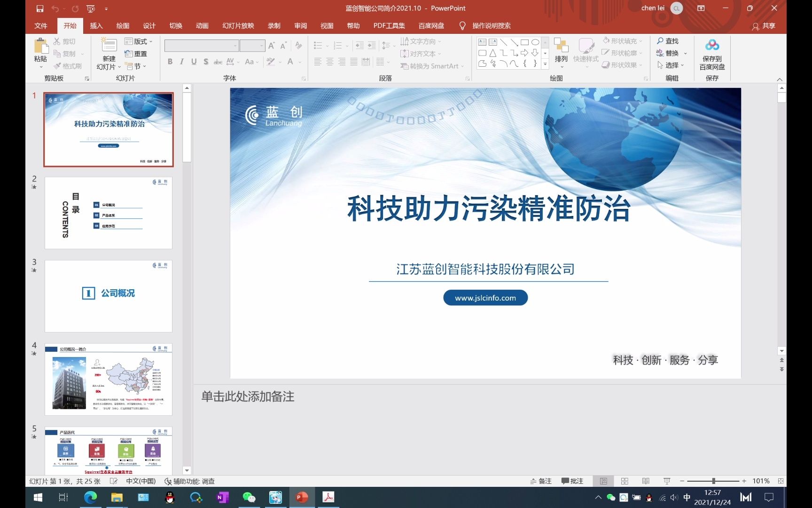
Task: Open Microsoft Edge from the taskbar
Action: 90,497
